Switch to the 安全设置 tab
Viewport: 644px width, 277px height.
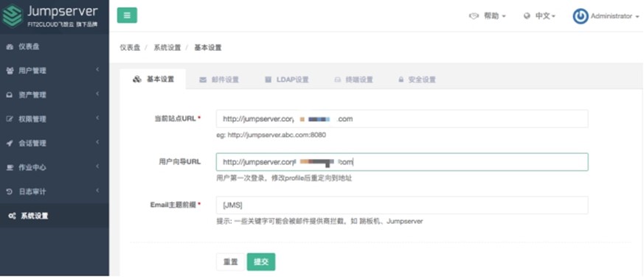(417, 80)
